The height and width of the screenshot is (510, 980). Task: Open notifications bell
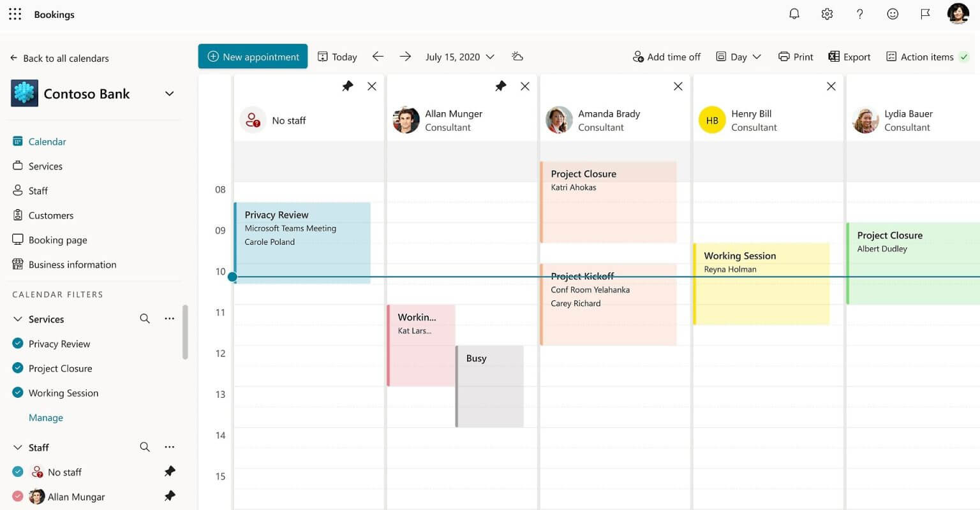794,13
